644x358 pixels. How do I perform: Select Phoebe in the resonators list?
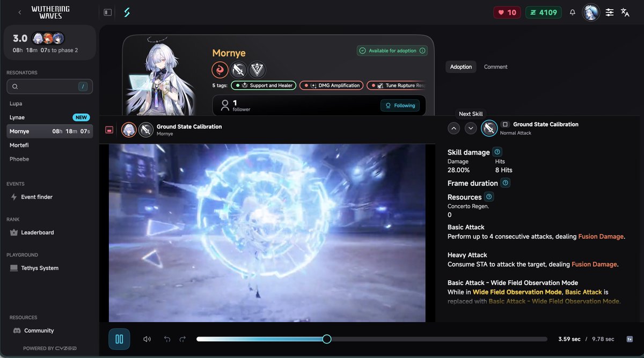(49, 159)
